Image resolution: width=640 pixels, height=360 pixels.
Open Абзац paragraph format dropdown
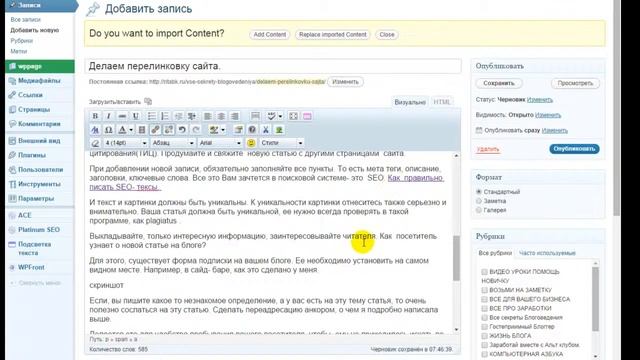[173, 143]
